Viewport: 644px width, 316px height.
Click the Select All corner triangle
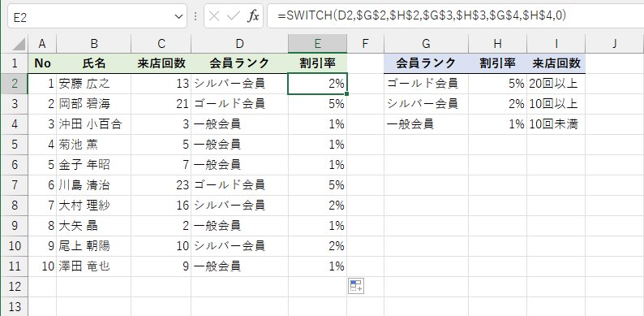[x=19, y=45]
